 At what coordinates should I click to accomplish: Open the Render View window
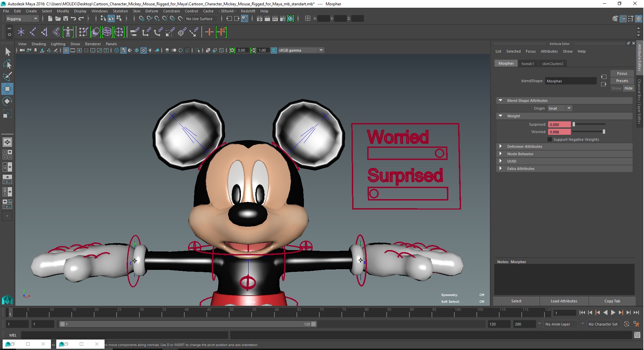260,19
